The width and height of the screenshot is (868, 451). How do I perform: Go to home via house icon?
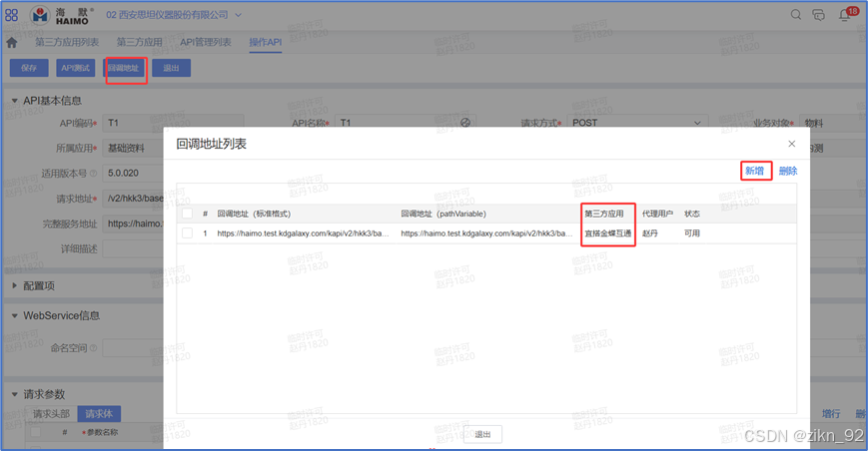[12, 43]
